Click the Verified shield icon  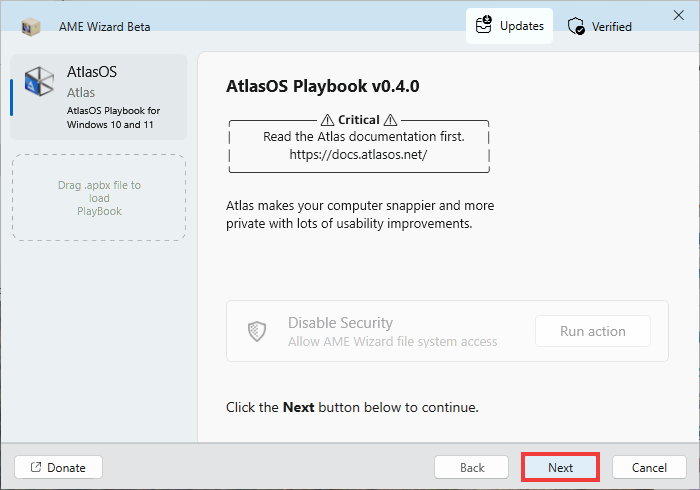(x=576, y=26)
